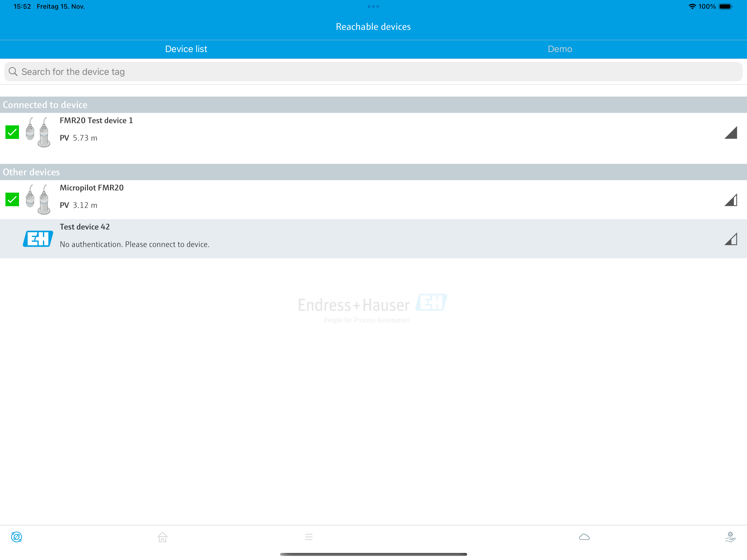Click the Connected to device section header
The image size is (747, 560).
[x=45, y=105]
